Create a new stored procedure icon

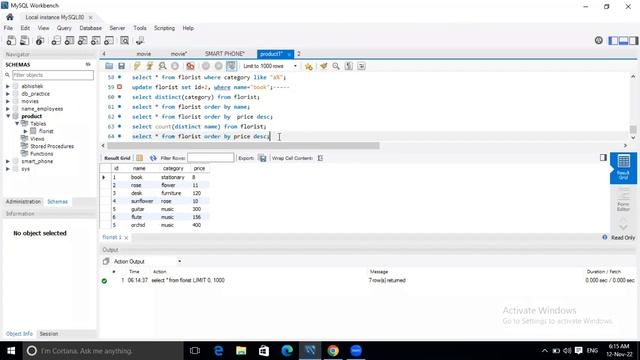[96, 40]
